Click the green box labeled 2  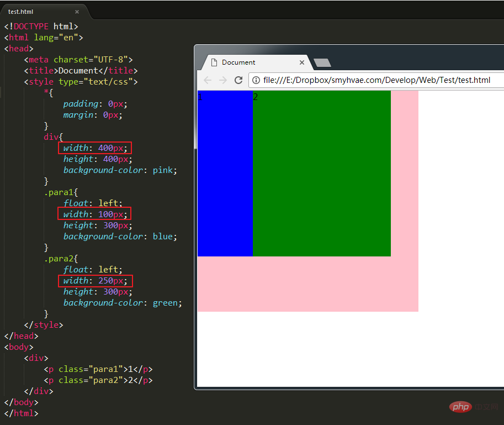pyautogui.click(x=322, y=174)
